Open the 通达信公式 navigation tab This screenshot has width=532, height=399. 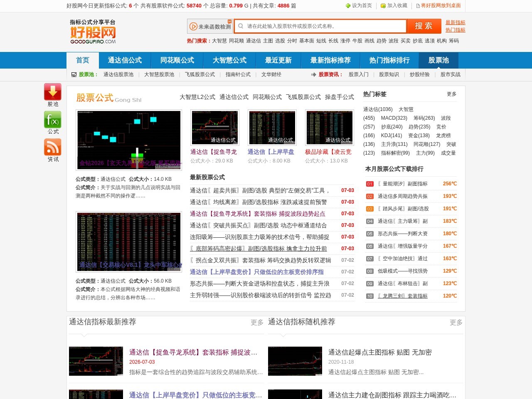click(x=125, y=60)
